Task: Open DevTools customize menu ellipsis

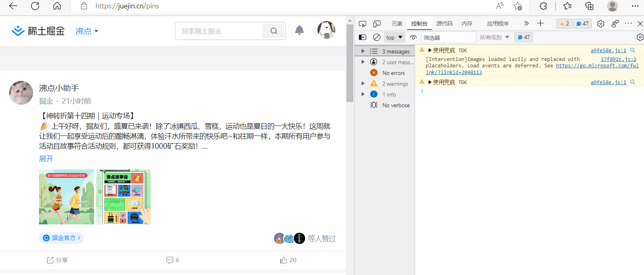Action: pyautogui.click(x=628, y=23)
